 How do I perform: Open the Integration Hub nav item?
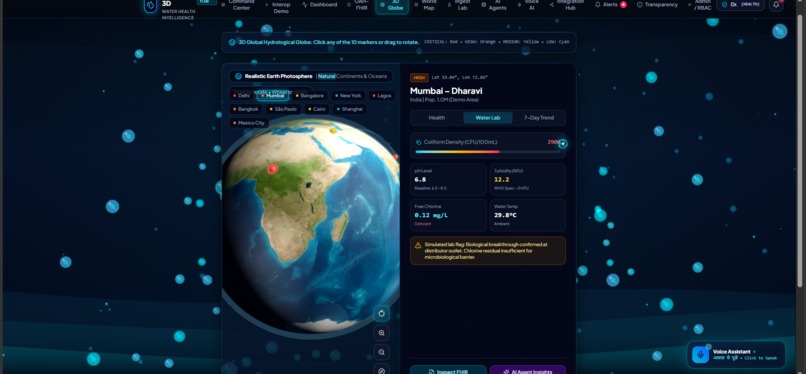(x=567, y=5)
